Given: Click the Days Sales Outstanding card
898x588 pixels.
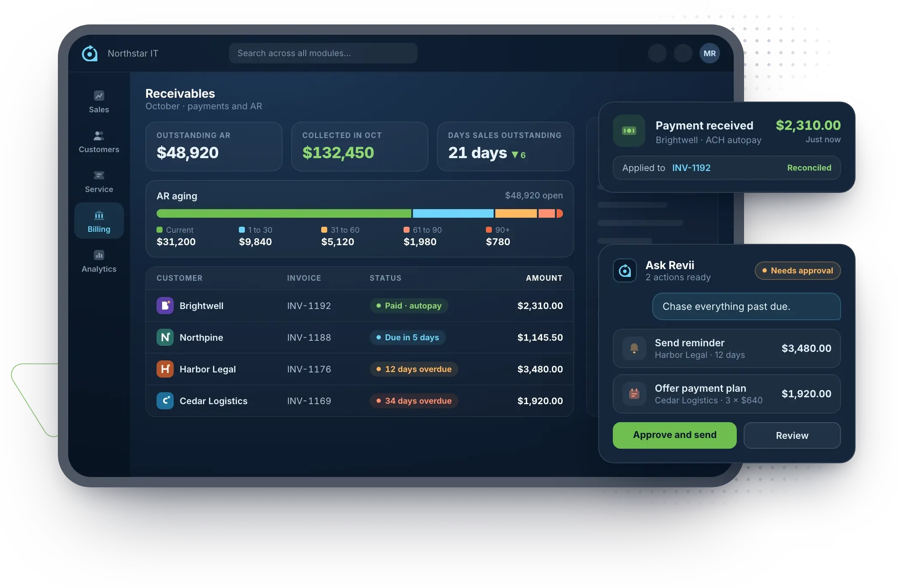Looking at the screenshot, I should click(x=505, y=147).
